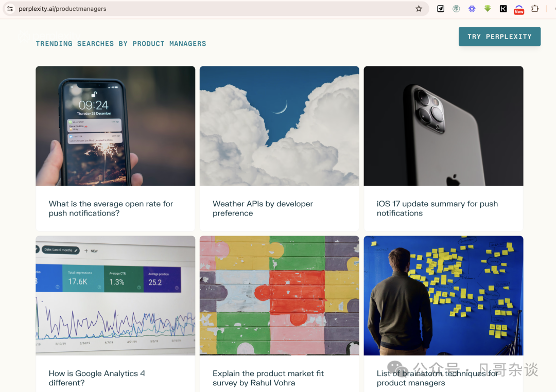Open 'How is Google Analytics 4 different?' search
The height and width of the screenshot is (392, 556).
tap(97, 378)
